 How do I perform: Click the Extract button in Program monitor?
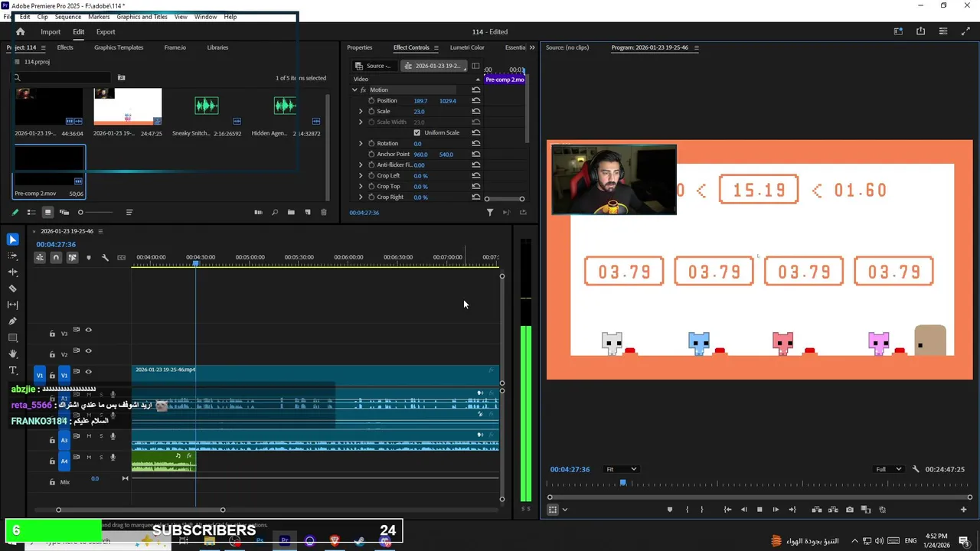[833, 510]
